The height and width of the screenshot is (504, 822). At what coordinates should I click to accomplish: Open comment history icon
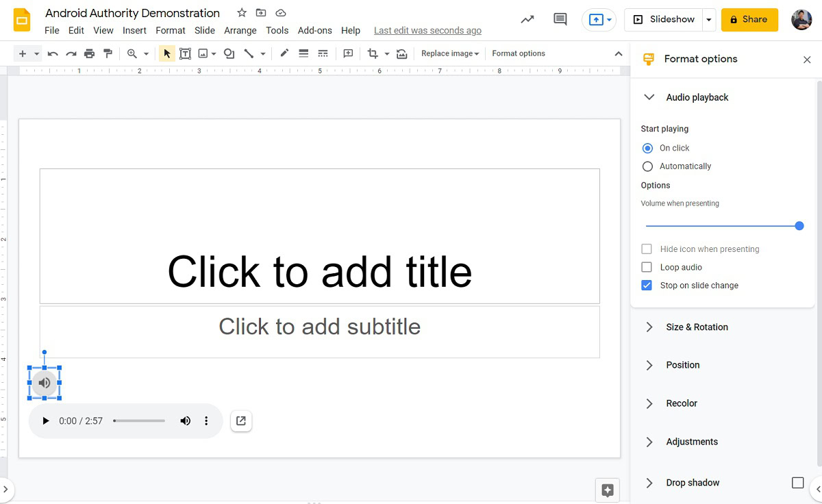tap(560, 19)
